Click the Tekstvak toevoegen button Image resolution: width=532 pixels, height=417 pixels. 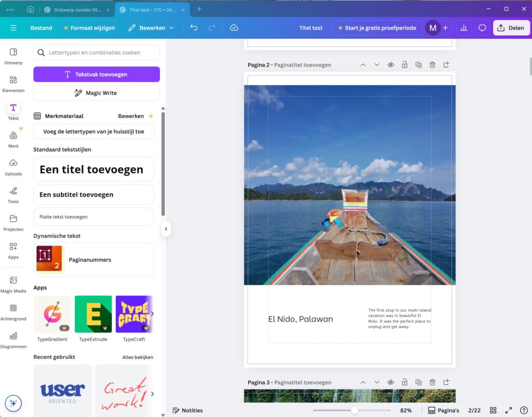pyautogui.click(x=97, y=74)
